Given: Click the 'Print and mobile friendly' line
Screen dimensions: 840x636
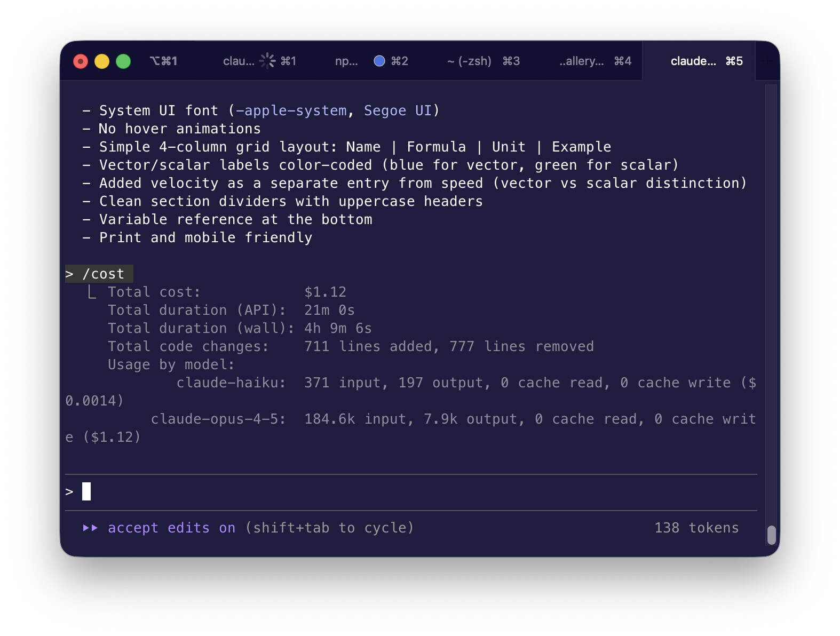Looking at the screenshot, I should 197,237.
